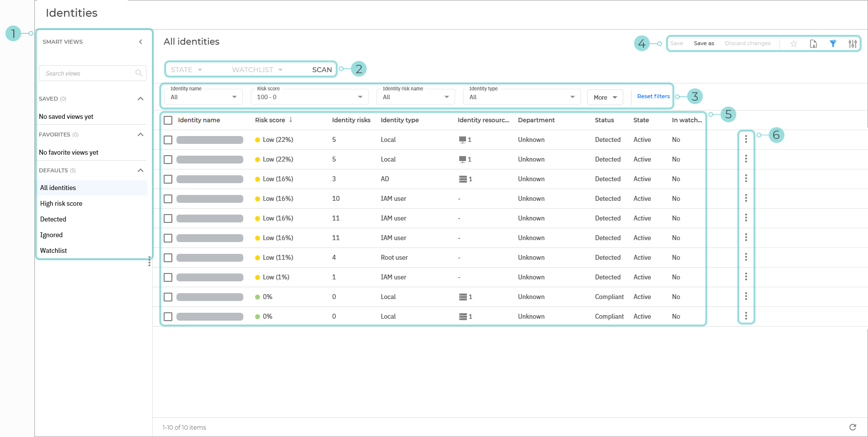Open the Watchlist smart view

[54, 251]
